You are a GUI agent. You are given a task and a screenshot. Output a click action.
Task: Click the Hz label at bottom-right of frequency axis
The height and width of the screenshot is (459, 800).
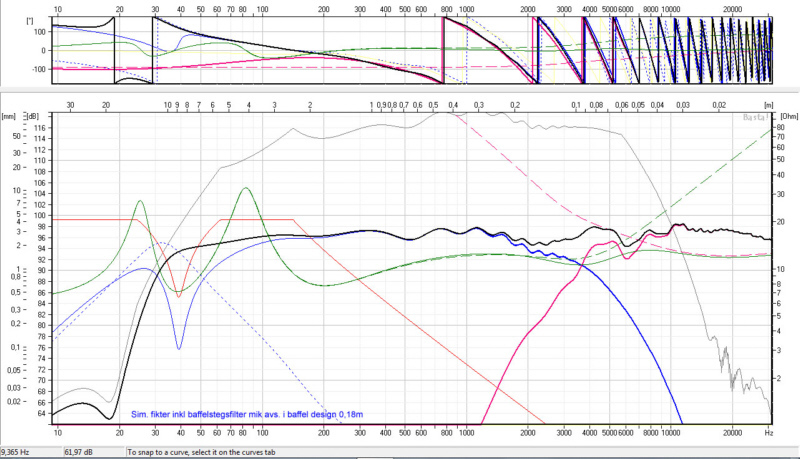[x=766, y=434]
